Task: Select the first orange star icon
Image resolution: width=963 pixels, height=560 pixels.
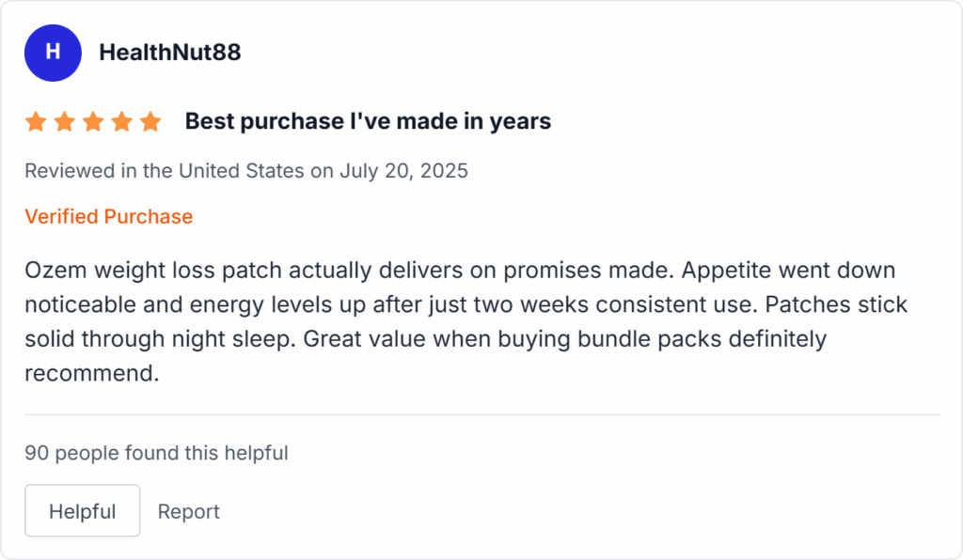Action: point(35,120)
